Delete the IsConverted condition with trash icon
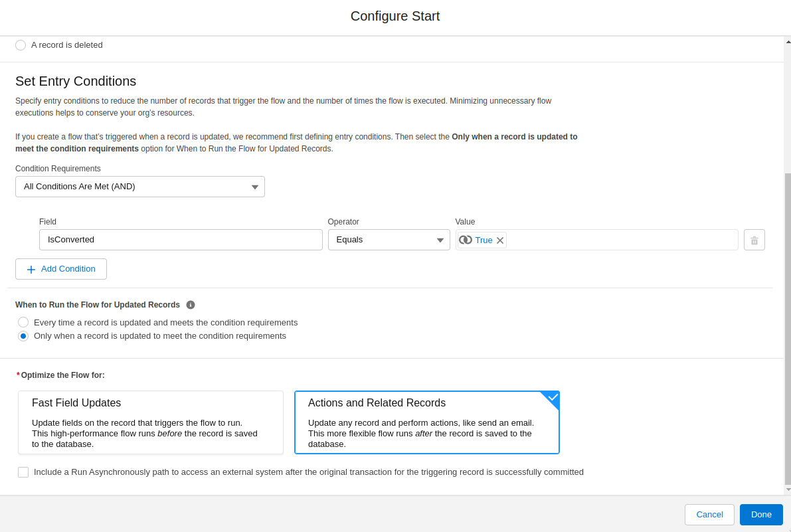 point(754,240)
